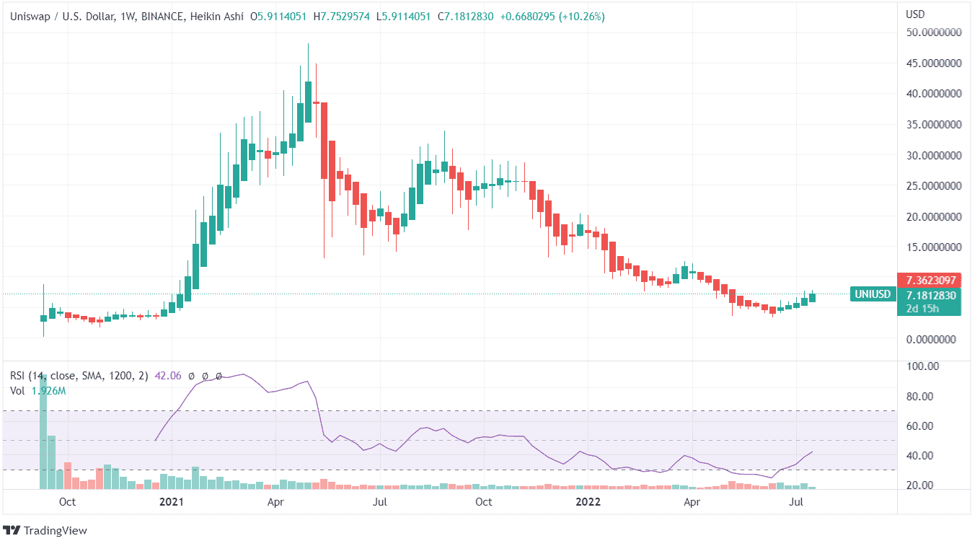
Task: Click the 40.0000000 price axis label
Action: pos(934,94)
